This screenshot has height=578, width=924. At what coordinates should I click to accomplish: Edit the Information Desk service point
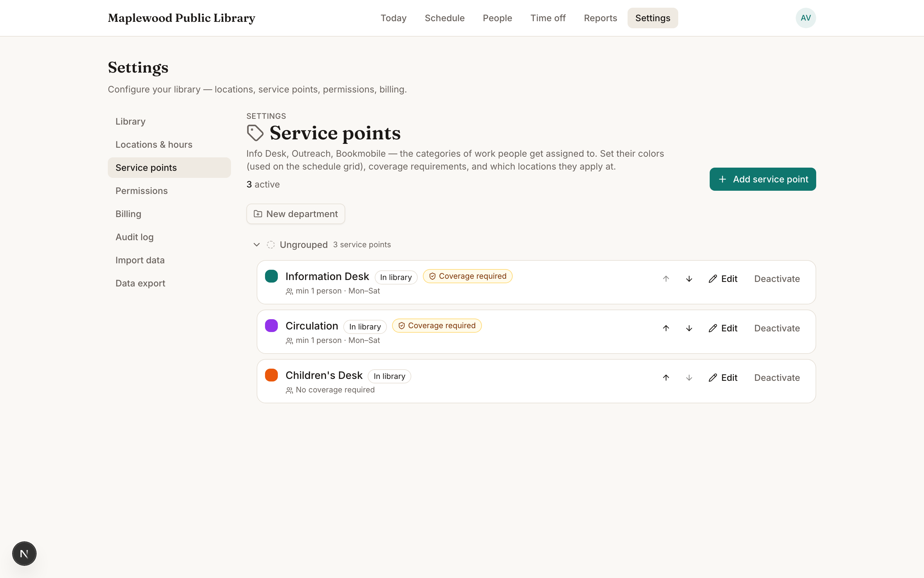coord(723,279)
